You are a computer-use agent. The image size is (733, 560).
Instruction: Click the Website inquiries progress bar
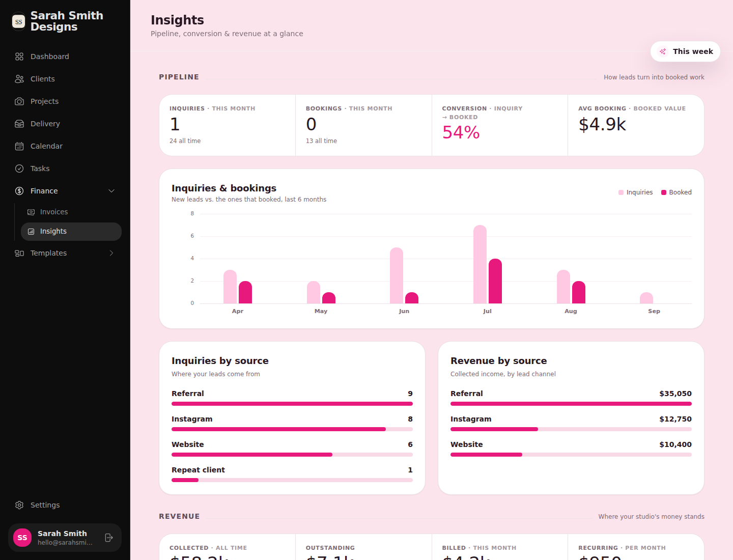(292, 455)
